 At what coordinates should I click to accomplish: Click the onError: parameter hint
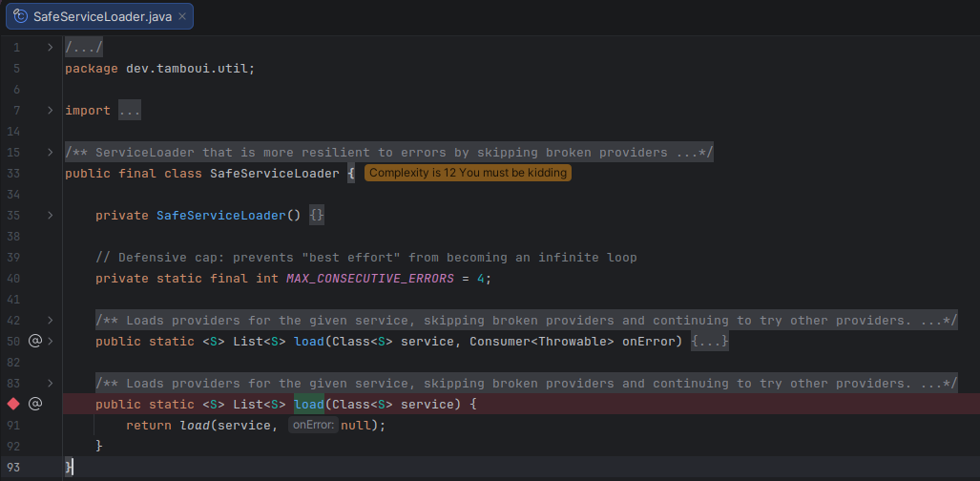tap(313, 426)
